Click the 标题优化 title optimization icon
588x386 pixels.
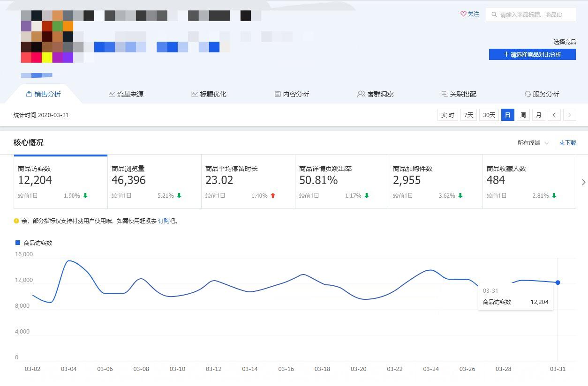coord(195,94)
